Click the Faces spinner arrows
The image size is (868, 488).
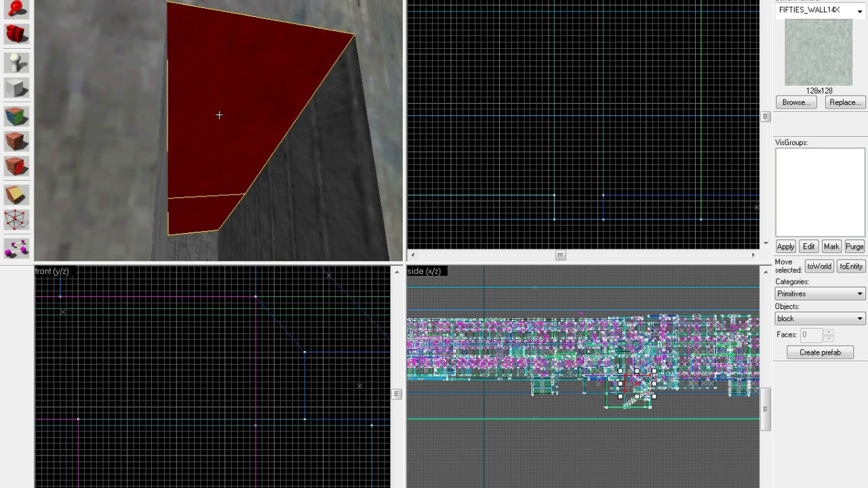[828, 335]
